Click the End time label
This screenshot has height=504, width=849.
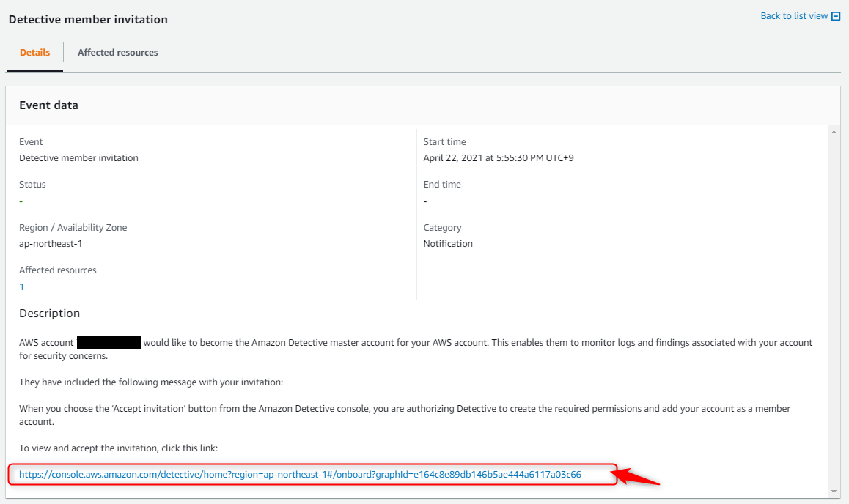(x=442, y=185)
